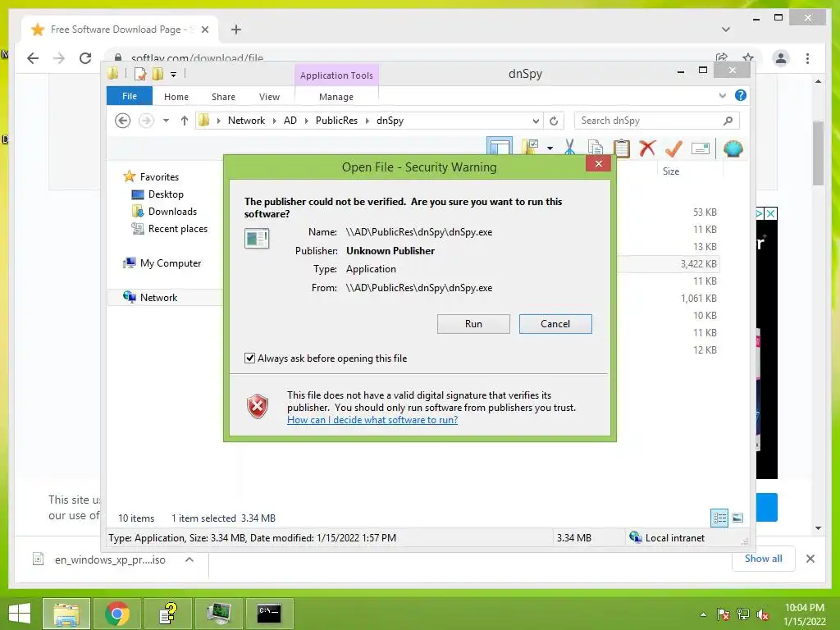
Task: Click the Quick Access properties icon
Action: pyautogui.click(x=139, y=74)
